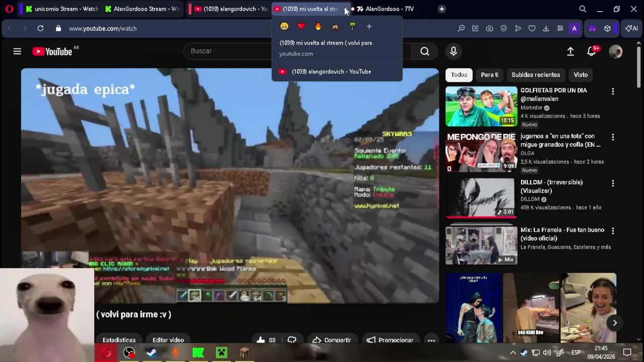Open the privacy shield icon
Screen dimensions: 644x362
[x=503, y=29]
